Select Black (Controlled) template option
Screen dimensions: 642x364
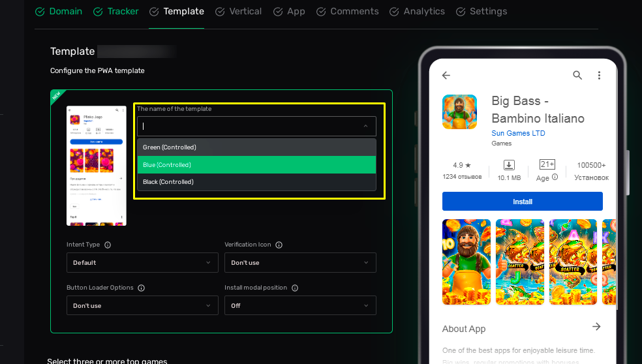(256, 182)
